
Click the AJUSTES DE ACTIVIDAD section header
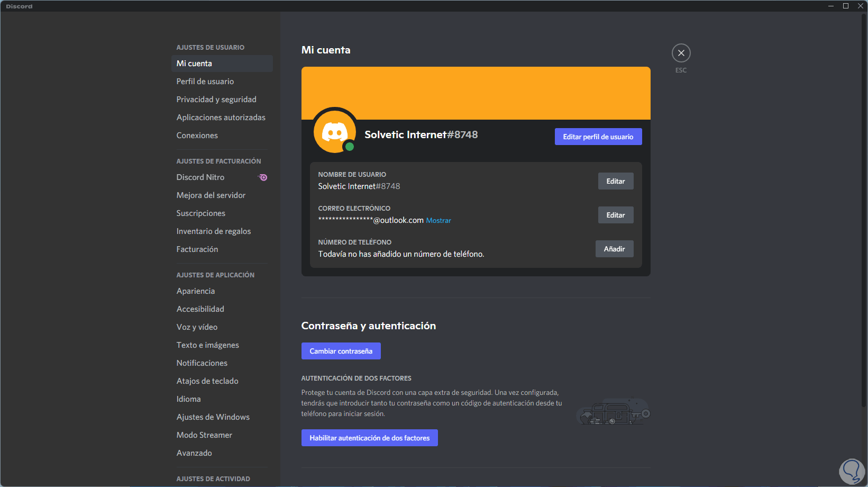tap(213, 479)
